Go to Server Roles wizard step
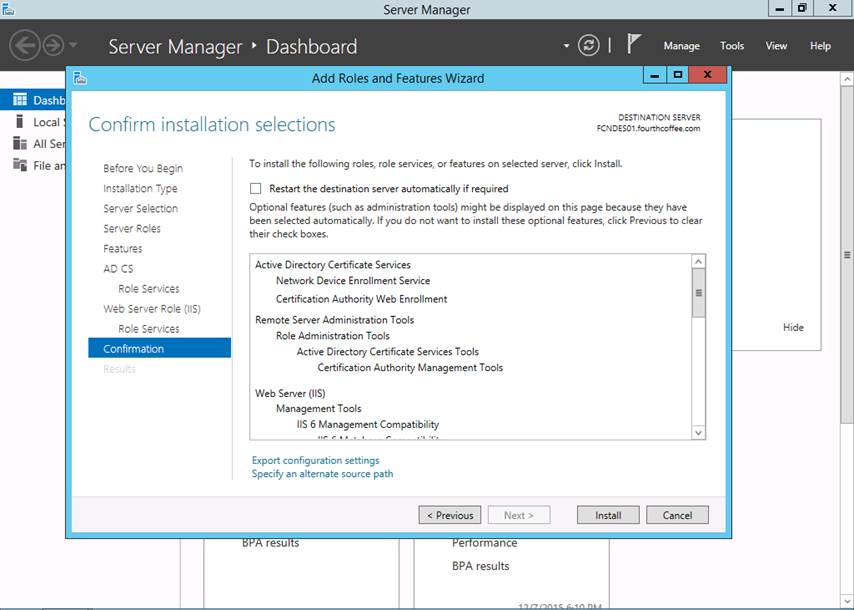 click(132, 228)
